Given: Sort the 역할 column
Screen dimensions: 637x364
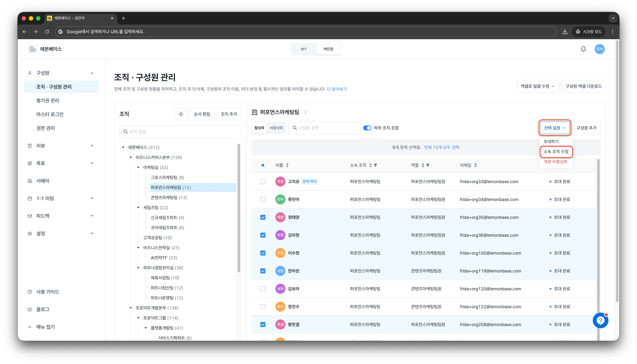Looking at the screenshot, I should [x=423, y=165].
